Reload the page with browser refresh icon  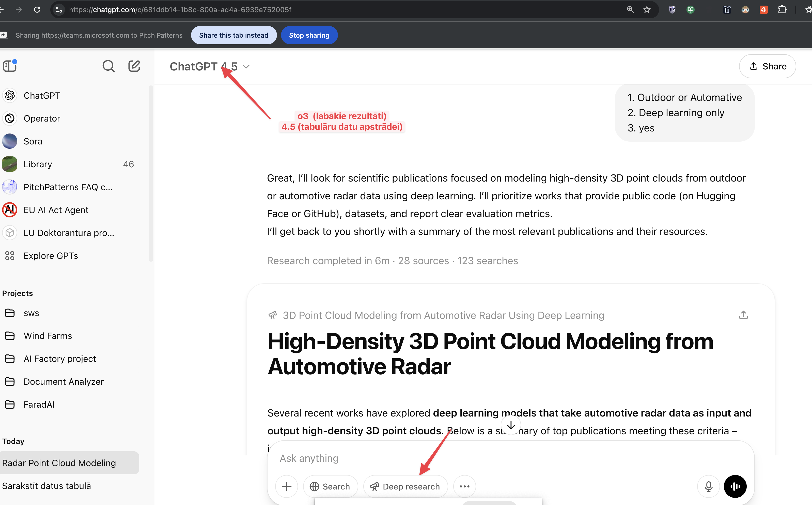click(x=37, y=10)
